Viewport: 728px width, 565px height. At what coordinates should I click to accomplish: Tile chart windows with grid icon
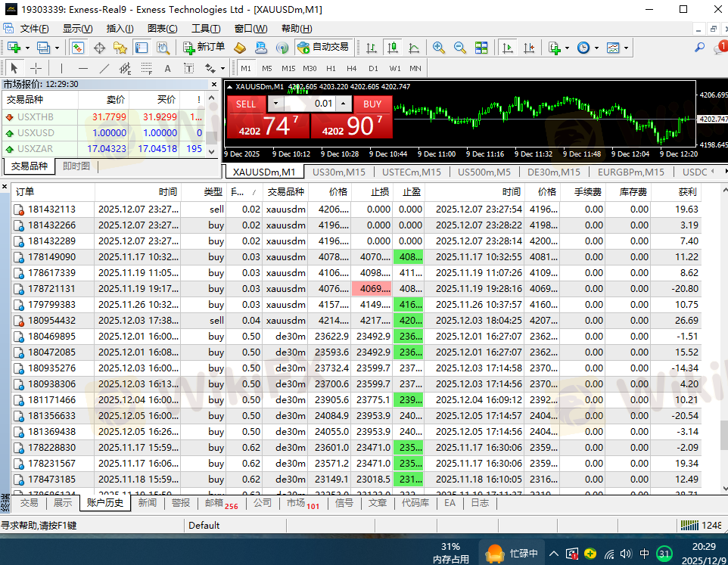tap(481, 47)
